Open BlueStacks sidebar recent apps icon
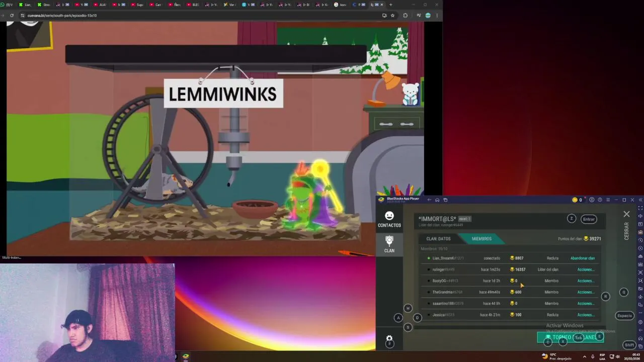 pyautogui.click(x=640, y=346)
